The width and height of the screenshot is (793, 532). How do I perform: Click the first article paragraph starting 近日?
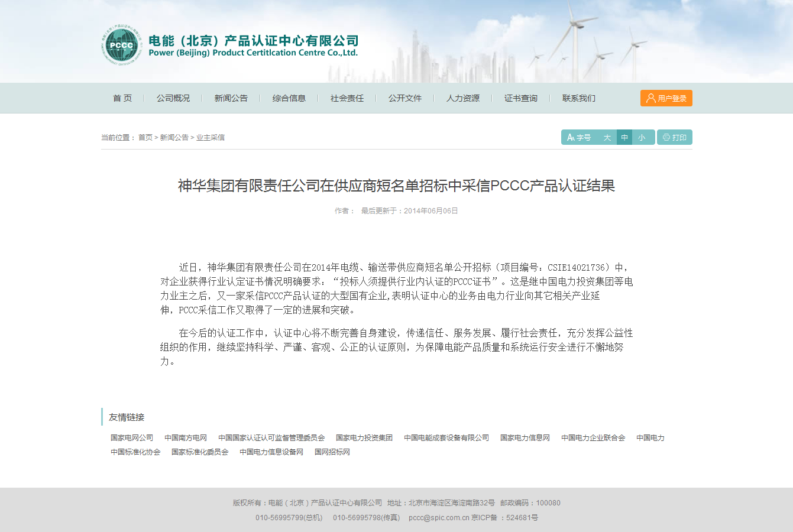[x=396, y=288]
